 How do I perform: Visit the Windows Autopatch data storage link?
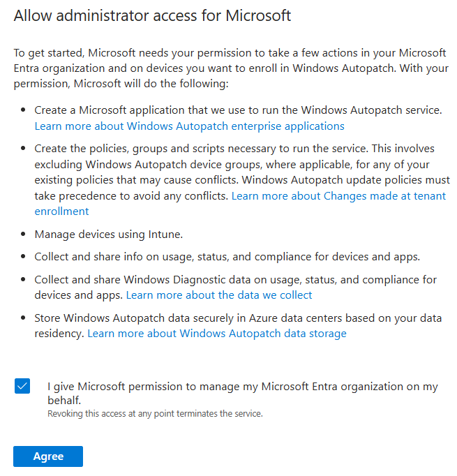point(216,334)
